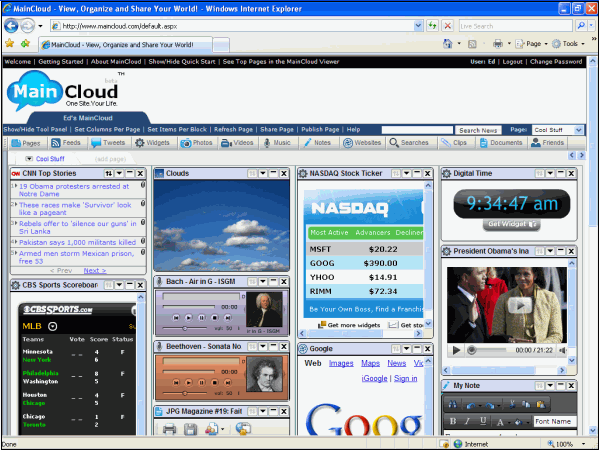This screenshot has width=599, height=450.
Task: Click the Friends people icon
Action: click(x=536, y=143)
